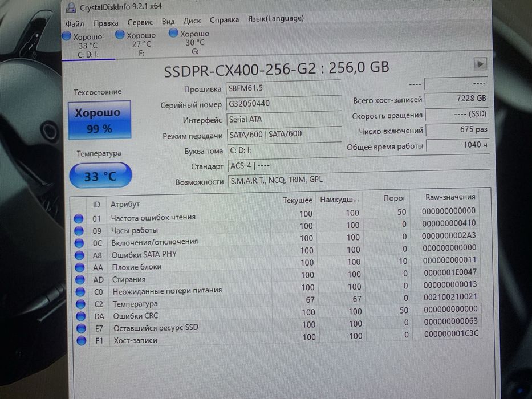Select the row Неожиданные потери питания
This screenshot has height=399, width=532.
[x=278, y=288]
